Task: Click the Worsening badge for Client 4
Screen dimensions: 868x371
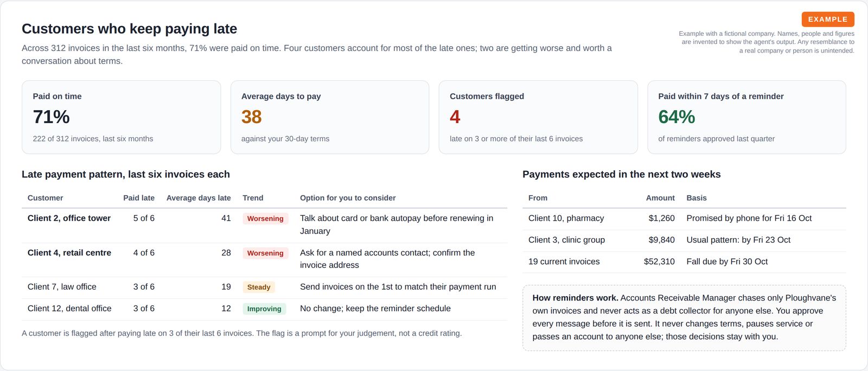Action: pos(265,253)
